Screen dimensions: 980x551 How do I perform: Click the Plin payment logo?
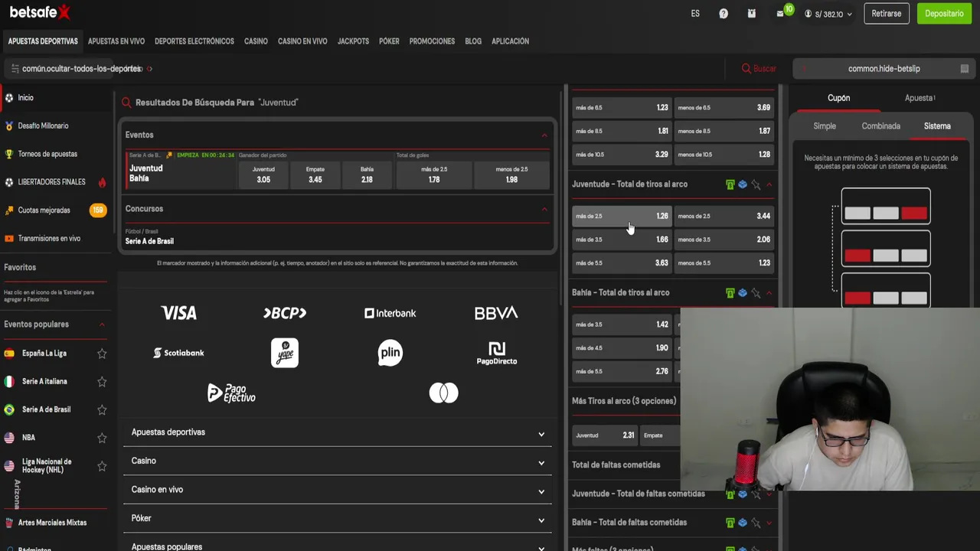click(390, 353)
